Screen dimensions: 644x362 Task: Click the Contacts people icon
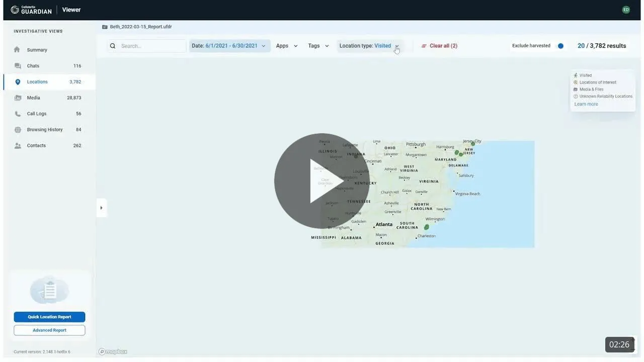point(18,146)
